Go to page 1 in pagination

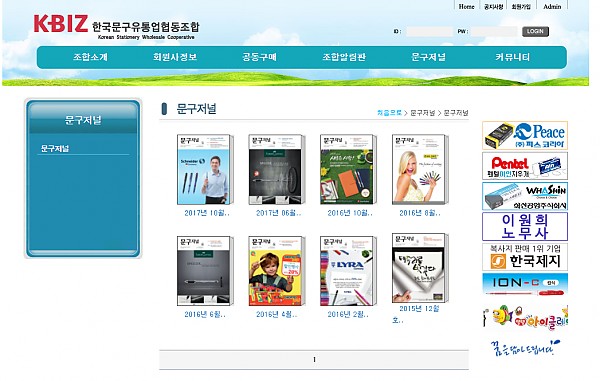[x=314, y=360]
